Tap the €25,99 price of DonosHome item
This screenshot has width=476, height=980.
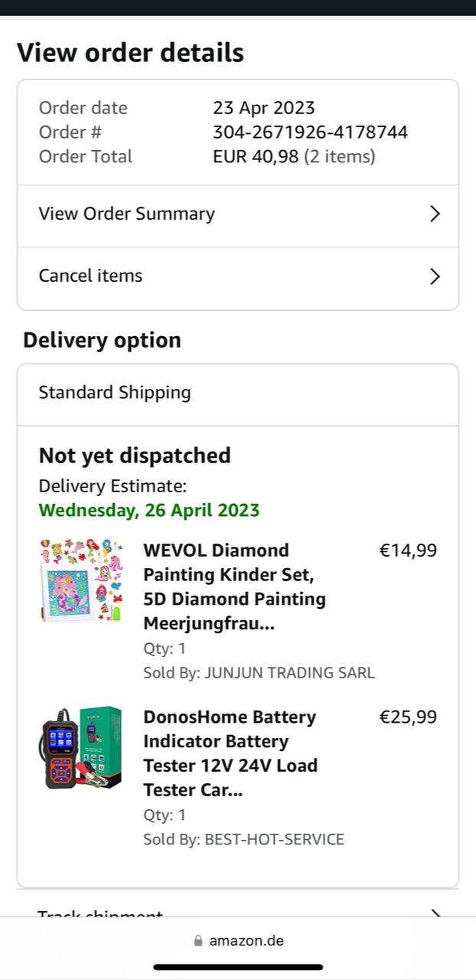coord(408,717)
